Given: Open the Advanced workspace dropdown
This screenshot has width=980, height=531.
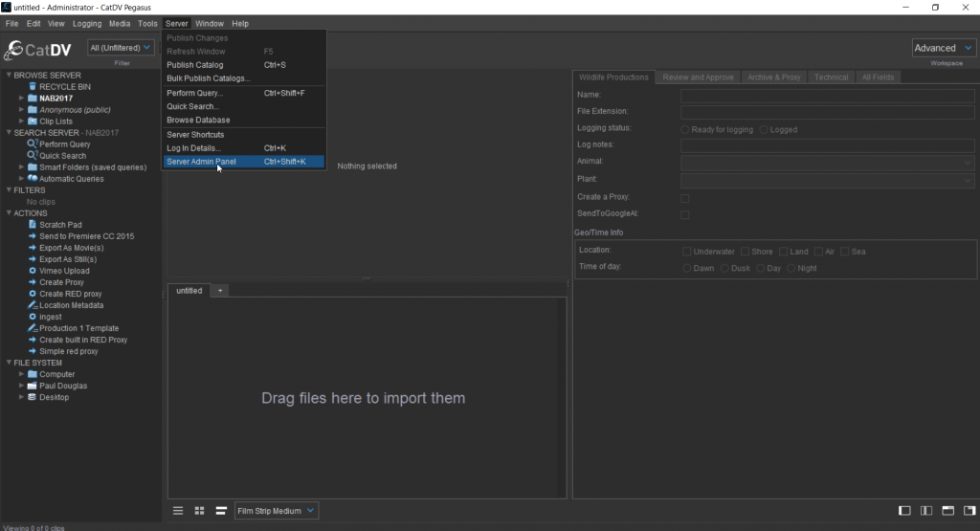Looking at the screenshot, I should (943, 48).
